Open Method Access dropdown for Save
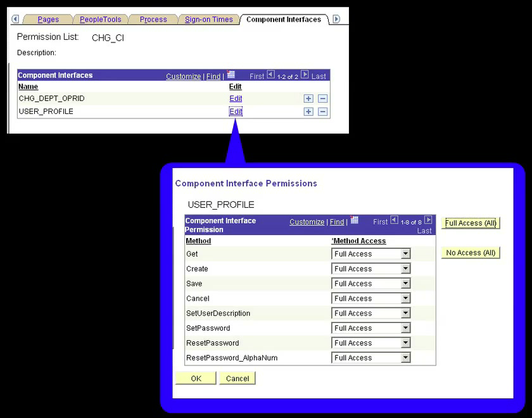This screenshot has height=418, width=532. tap(371, 283)
